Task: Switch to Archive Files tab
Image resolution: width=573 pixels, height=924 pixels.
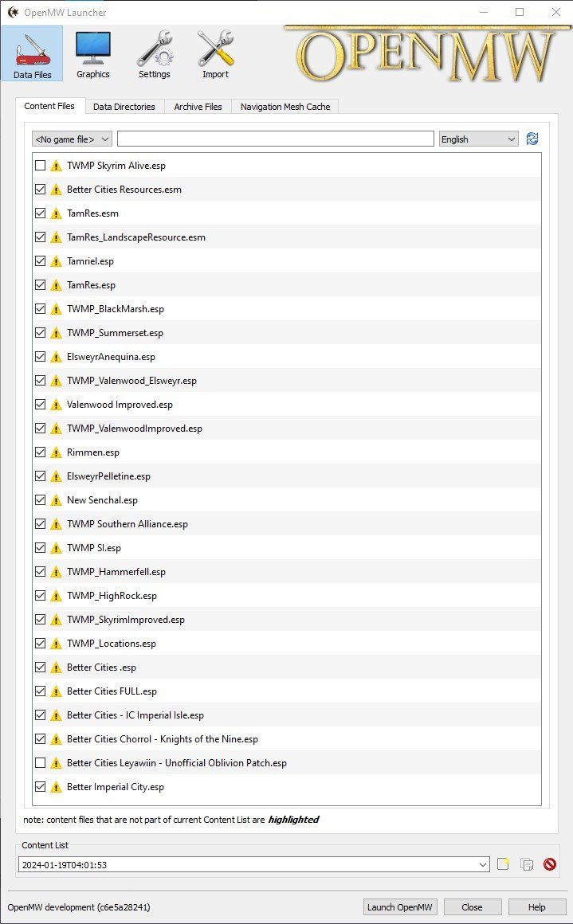Action: pos(198,107)
